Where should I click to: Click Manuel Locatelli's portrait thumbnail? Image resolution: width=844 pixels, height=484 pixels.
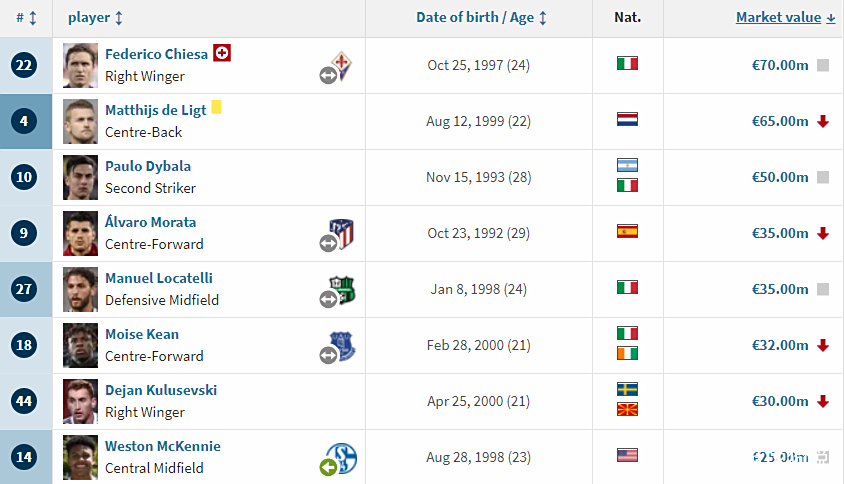80,288
